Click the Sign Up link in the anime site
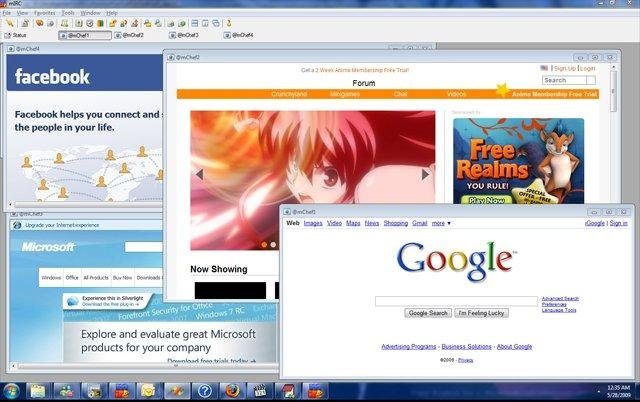 564,69
